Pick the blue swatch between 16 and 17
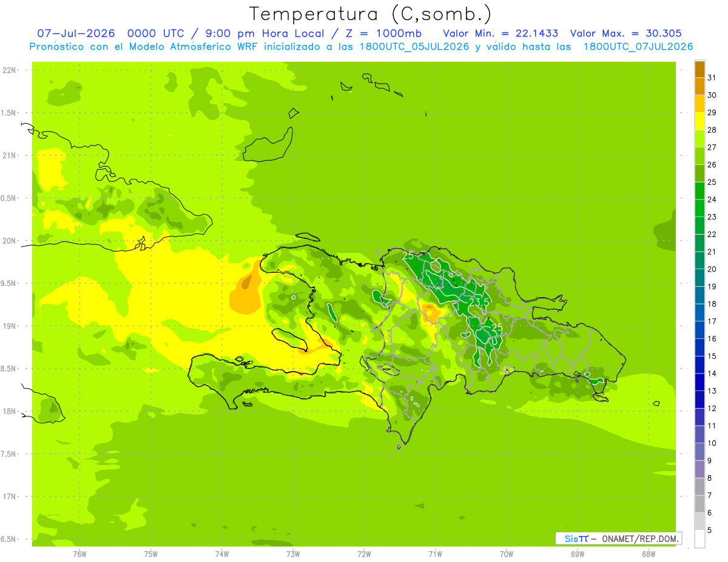This screenshot has width=728, height=562. coord(699,330)
